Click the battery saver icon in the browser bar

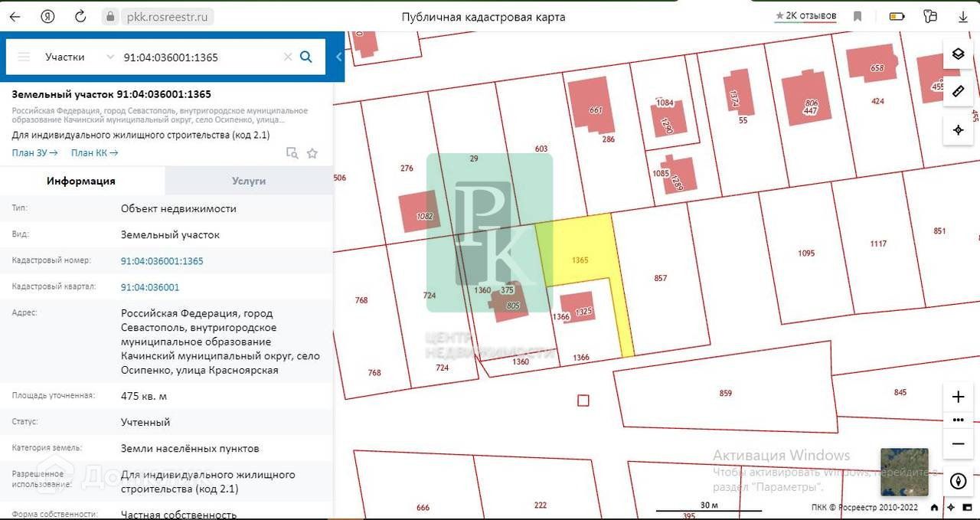[897, 16]
